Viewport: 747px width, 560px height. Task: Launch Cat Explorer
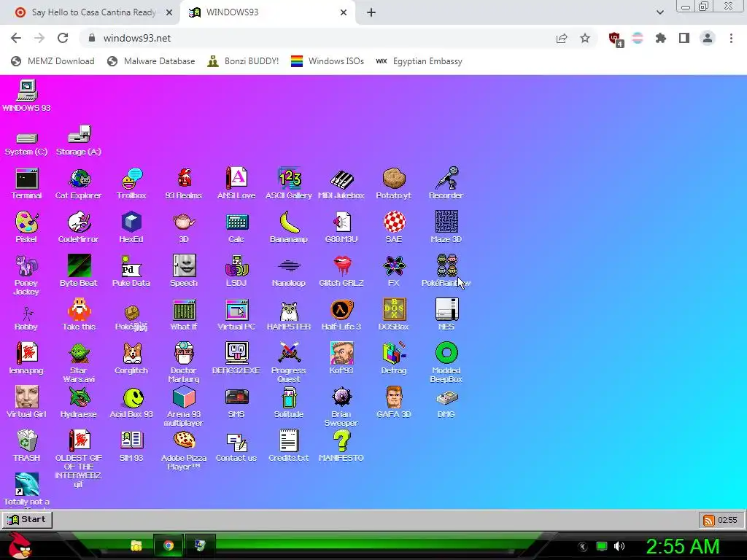(x=79, y=183)
